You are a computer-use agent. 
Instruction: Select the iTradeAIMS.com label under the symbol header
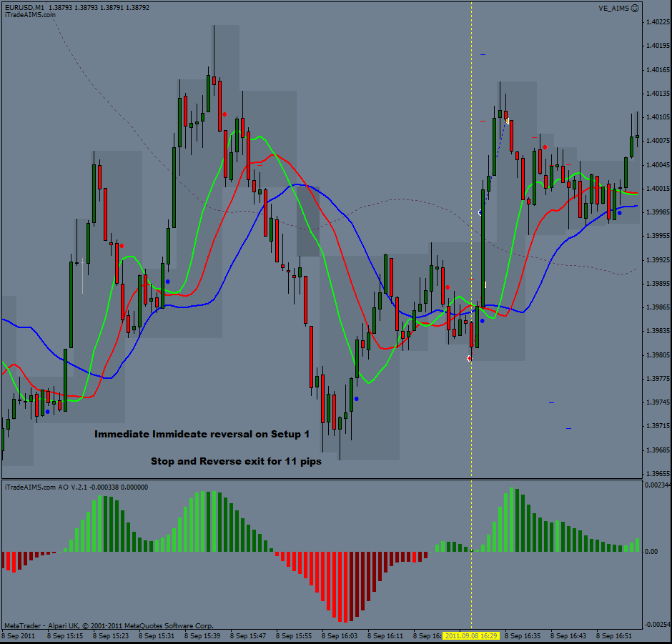30,14
